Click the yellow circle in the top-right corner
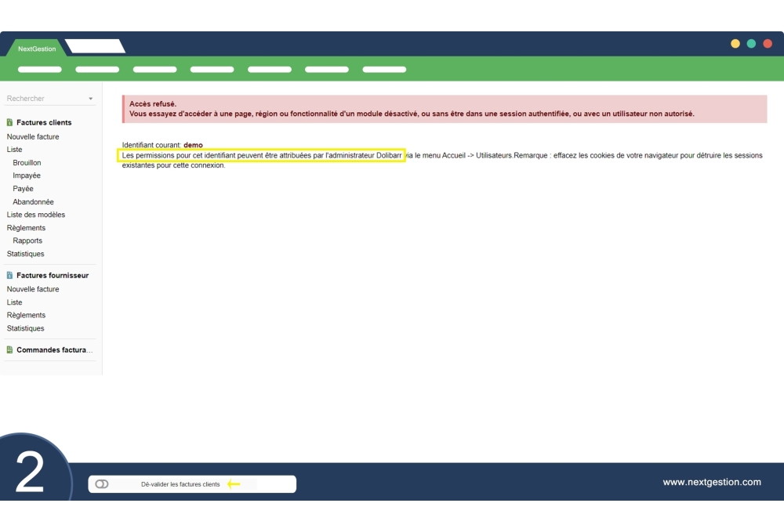784x532 pixels. pyautogui.click(x=735, y=44)
